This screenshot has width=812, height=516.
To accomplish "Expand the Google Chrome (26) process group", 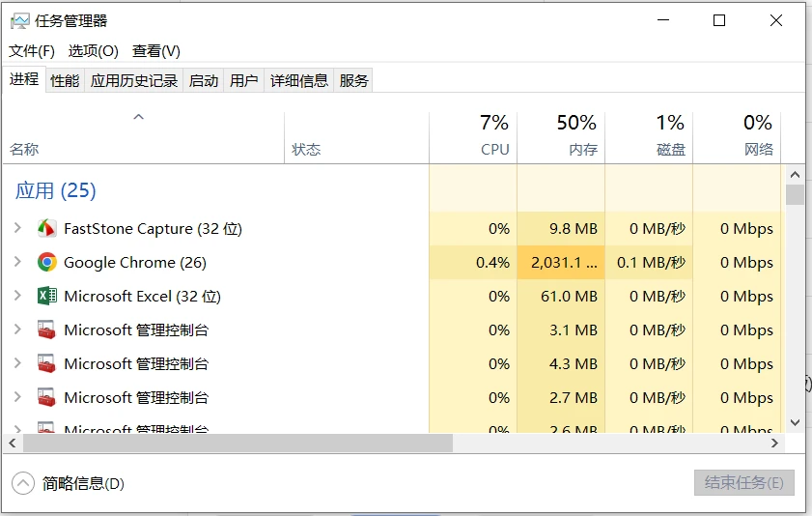I will [17, 262].
